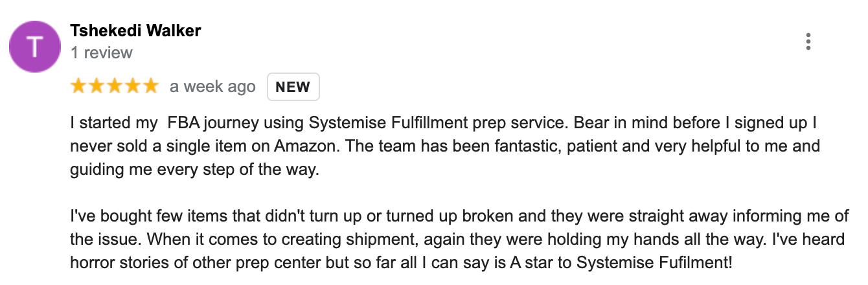Click the fourth gold rating star
This screenshot has width=868, height=285.
[x=131, y=86]
